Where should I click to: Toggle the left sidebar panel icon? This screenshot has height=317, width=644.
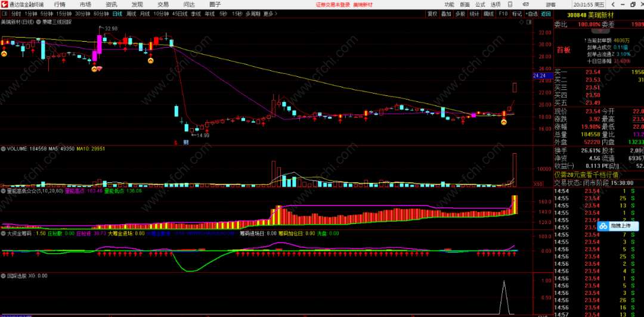click(5, 14)
